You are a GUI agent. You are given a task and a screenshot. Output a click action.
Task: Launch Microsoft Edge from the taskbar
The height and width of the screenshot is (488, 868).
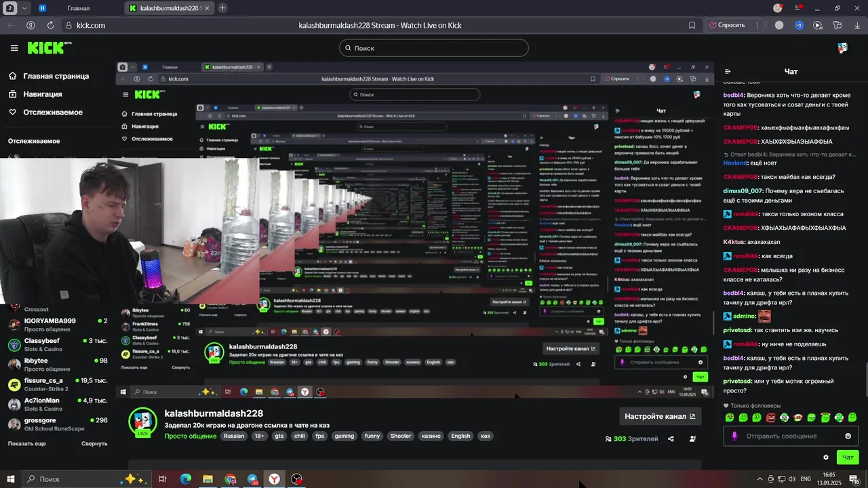(x=185, y=479)
